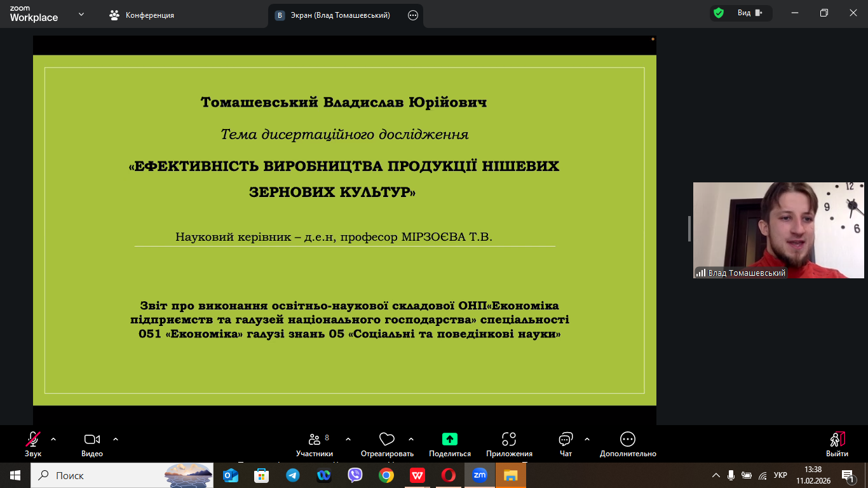Viewport: 868px width, 488px height.
Task: Open Outlook from the taskbar
Action: (231, 475)
